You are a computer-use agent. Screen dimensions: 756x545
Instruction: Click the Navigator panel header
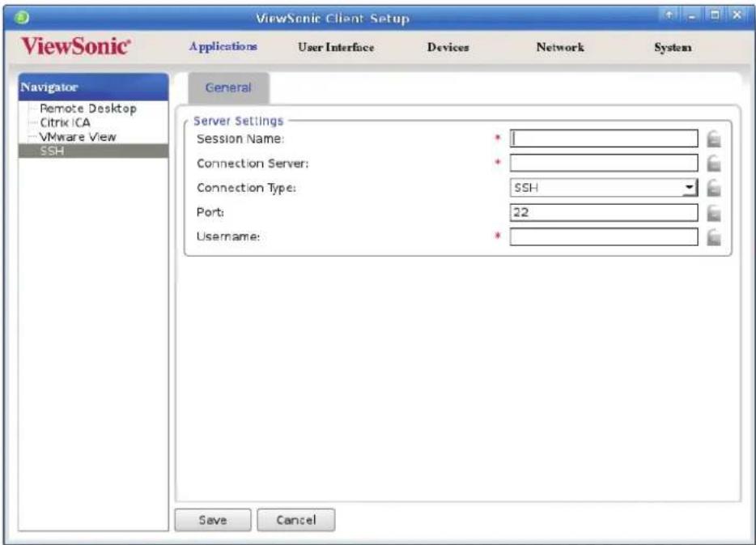click(x=94, y=87)
